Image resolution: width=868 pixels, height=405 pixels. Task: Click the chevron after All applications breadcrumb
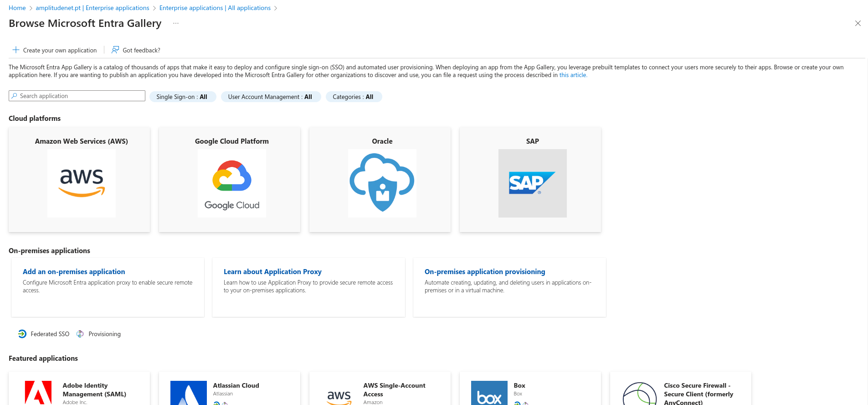point(276,8)
